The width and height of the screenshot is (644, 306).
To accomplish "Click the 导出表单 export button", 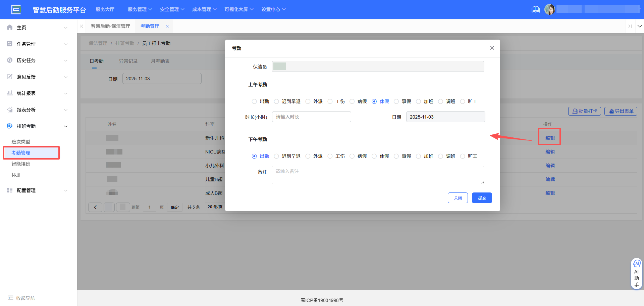I will pos(621,111).
